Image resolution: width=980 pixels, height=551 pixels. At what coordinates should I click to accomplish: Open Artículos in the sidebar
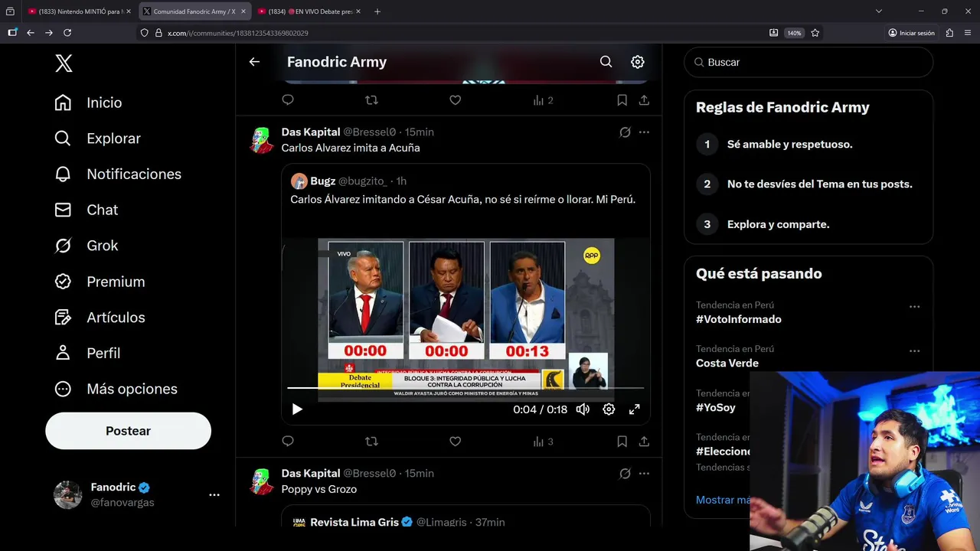tap(100, 318)
